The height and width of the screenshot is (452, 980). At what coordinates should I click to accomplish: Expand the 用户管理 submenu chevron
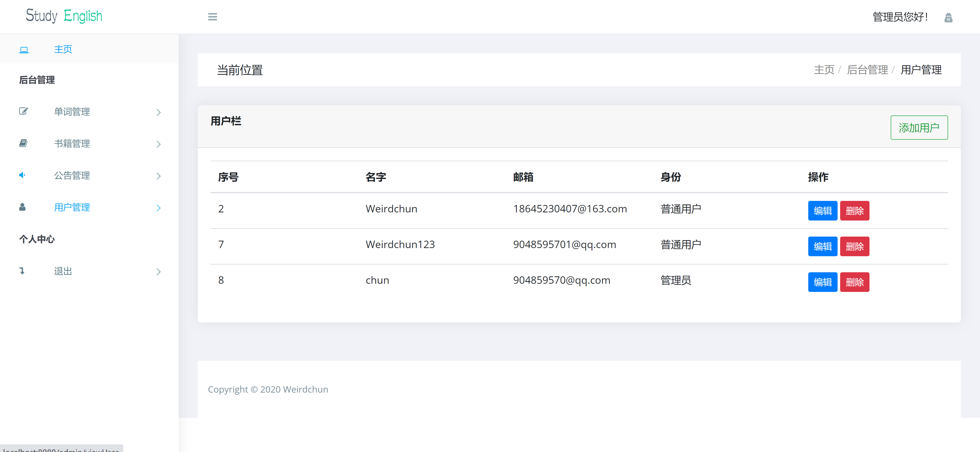pos(158,208)
